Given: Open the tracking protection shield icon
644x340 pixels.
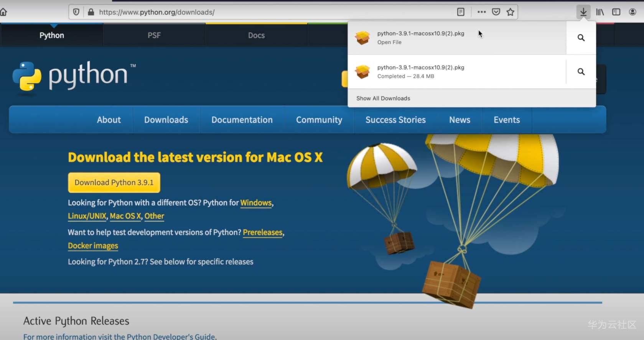Looking at the screenshot, I should coord(76,12).
